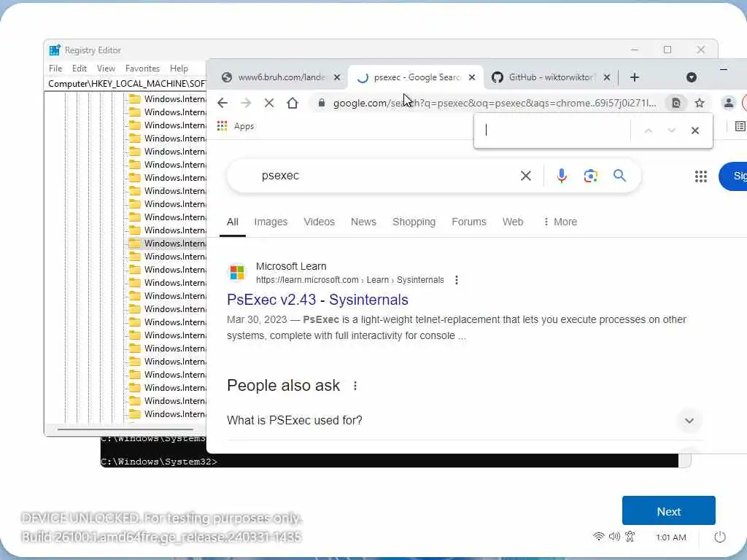This screenshot has width=747, height=560.
Task: Open new Chrome tab
Action: pos(635,77)
